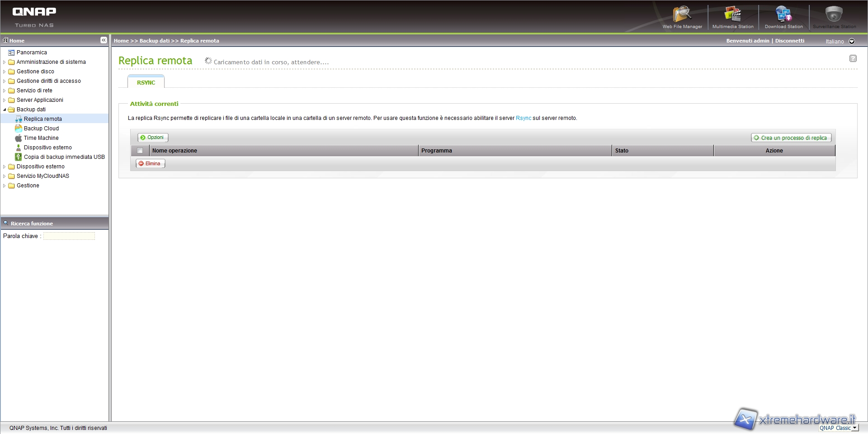Click Crea un processo di replica
The width and height of the screenshot is (868, 434).
(791, 138)
